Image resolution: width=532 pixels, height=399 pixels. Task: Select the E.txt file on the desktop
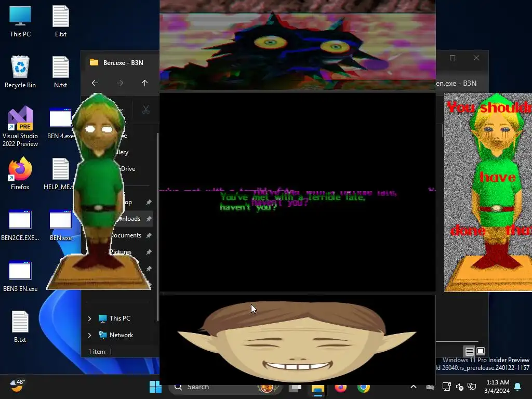click(61, 22)
